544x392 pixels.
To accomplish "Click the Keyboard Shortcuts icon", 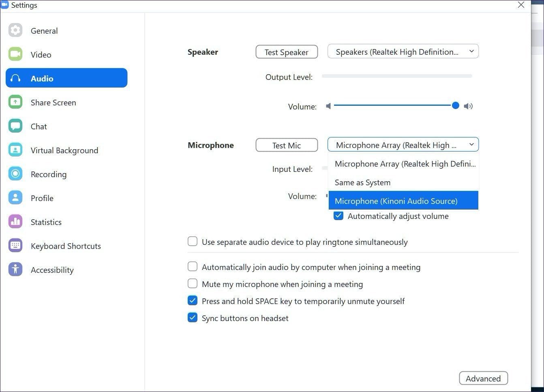I will click(x=15, y=246).
